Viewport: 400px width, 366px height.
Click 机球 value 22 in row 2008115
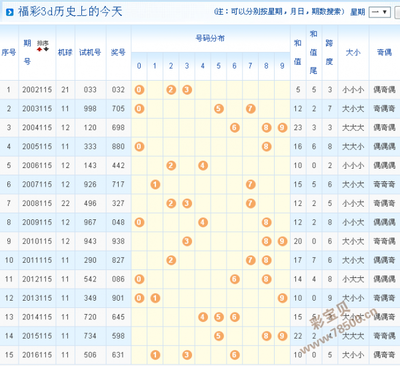65,203
